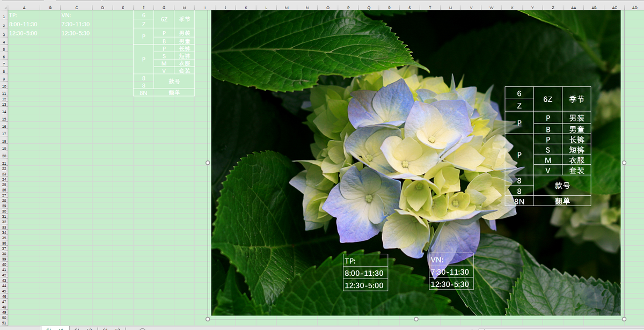Select column A header
This screenshot has height=330, width=644.
[x=24, y=8]
